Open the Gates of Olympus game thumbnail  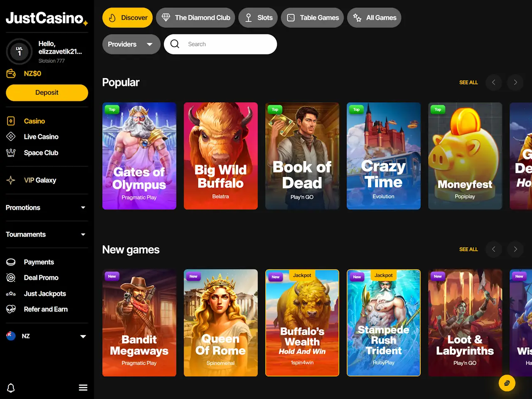coord(139,156)
